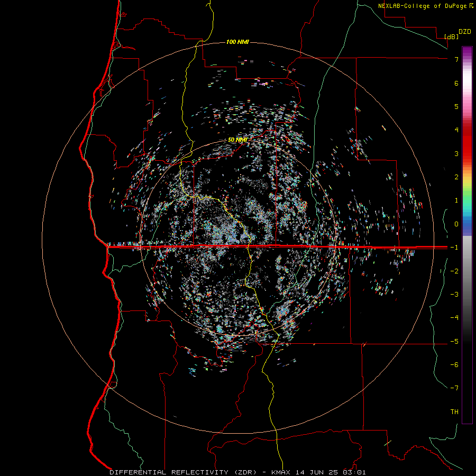
Task: Click the -7 value on color scale
Action: [x=454, y=388]
